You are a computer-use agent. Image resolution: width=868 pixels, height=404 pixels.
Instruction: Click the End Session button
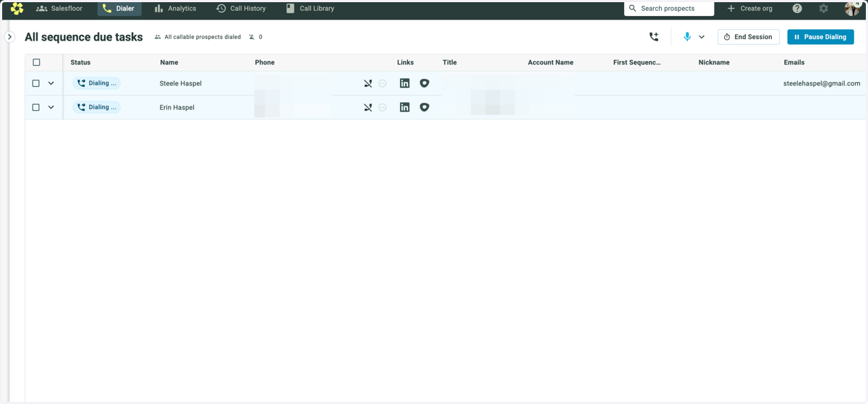(749, 37)
